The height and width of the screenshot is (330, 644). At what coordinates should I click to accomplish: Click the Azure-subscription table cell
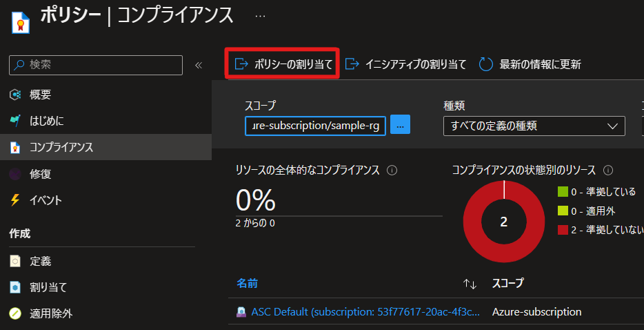pos(537,312)
